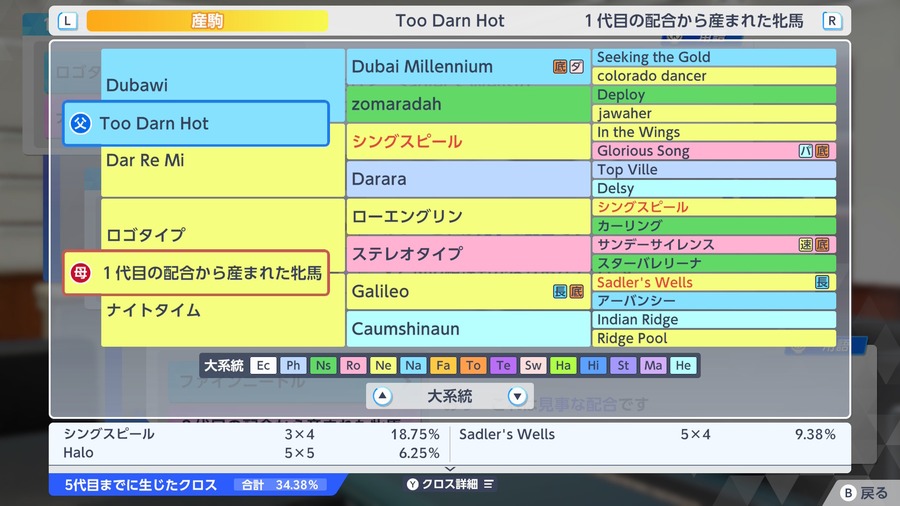The height and width of the screenshot is (506, 900).
Task: Click the Ma lineage swatch
Action: coord(653,365)
